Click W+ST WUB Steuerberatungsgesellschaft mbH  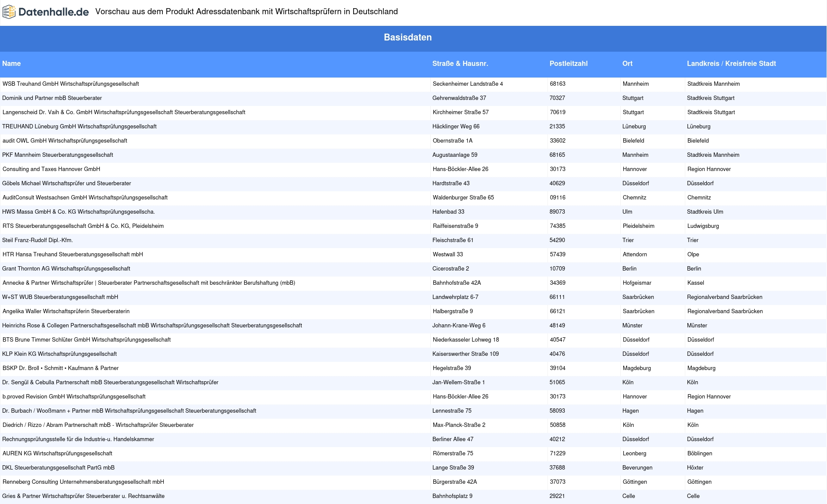click(60, 297)
